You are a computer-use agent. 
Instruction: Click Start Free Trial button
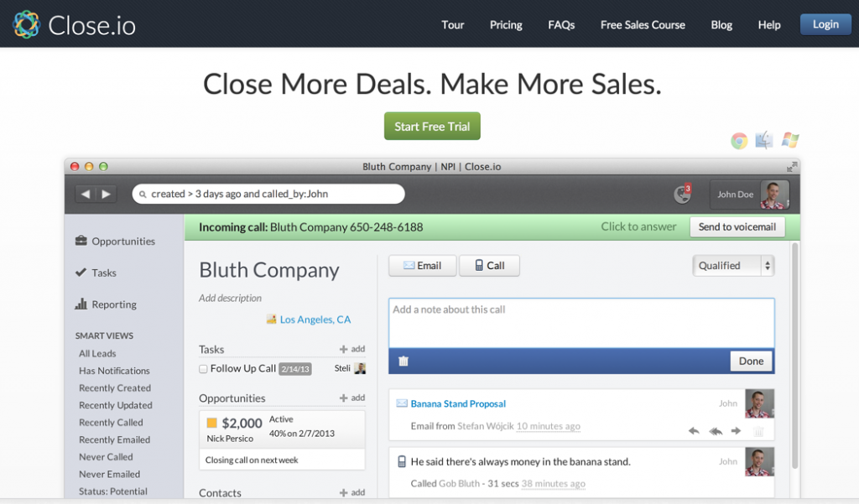(432, 126)
